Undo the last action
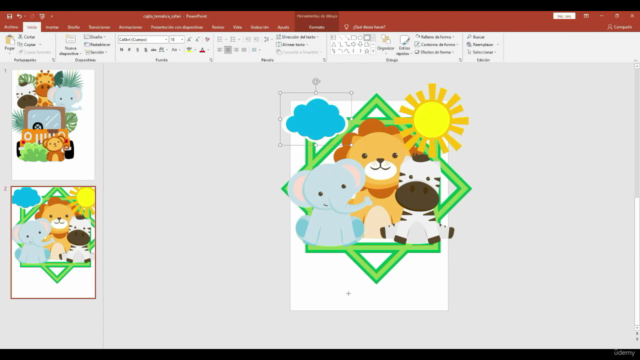Image resolution: width=640 pixels, height=360 pixels. [19, 16]
